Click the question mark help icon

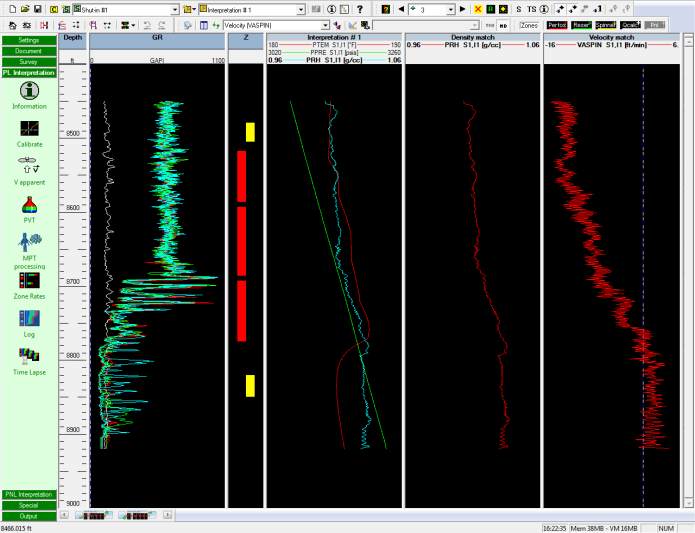pos(360,9)
